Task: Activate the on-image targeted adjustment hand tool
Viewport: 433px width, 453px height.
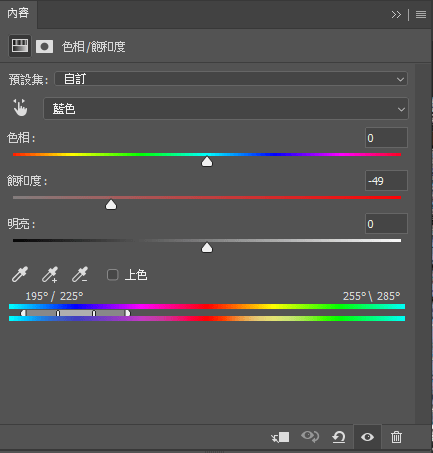Action: [20, 108]
